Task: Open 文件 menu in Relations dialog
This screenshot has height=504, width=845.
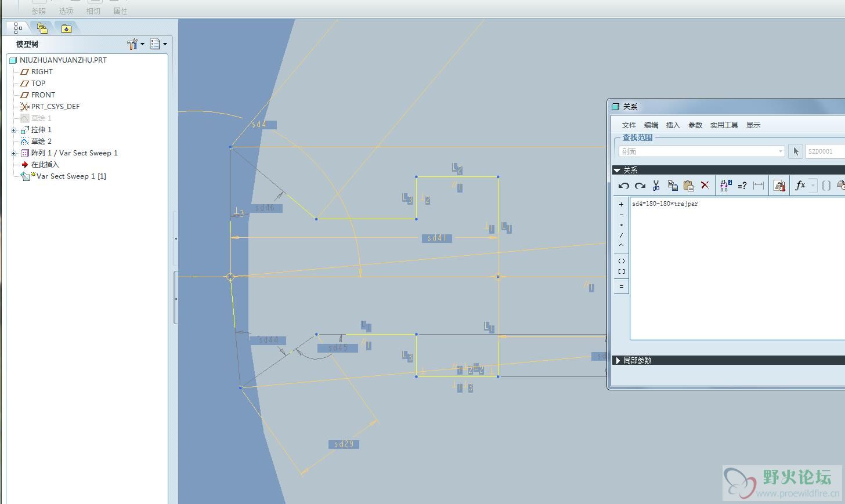Action: tap(629, 125)
